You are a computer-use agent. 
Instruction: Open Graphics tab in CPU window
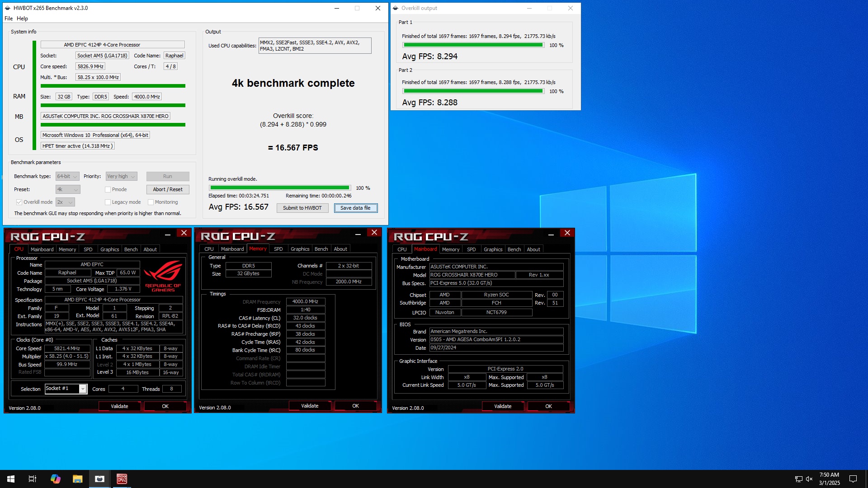(110, 249)
